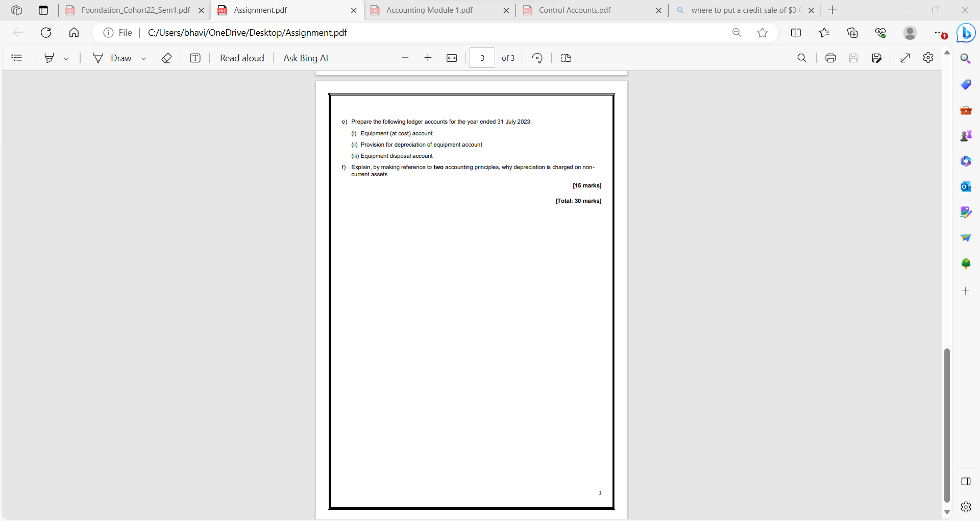
Task: Print the Assignment.pdf document
Action: click(830, 58)
